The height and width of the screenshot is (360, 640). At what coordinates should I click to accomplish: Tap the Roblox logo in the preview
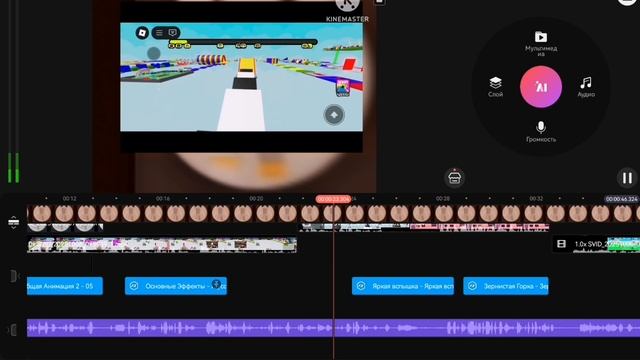[142, 33]
